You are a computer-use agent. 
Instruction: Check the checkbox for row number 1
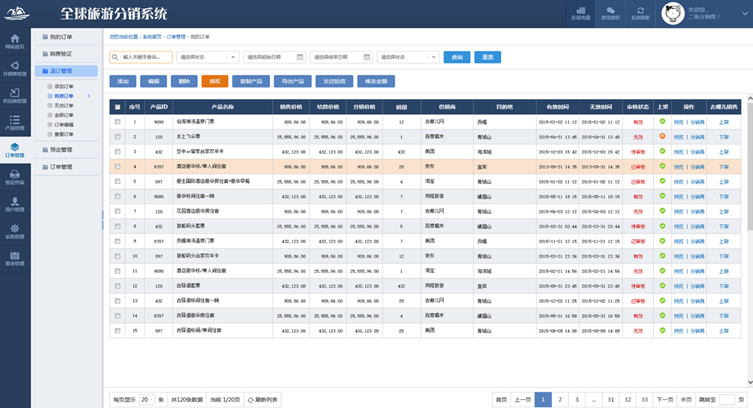click(117, 122)
